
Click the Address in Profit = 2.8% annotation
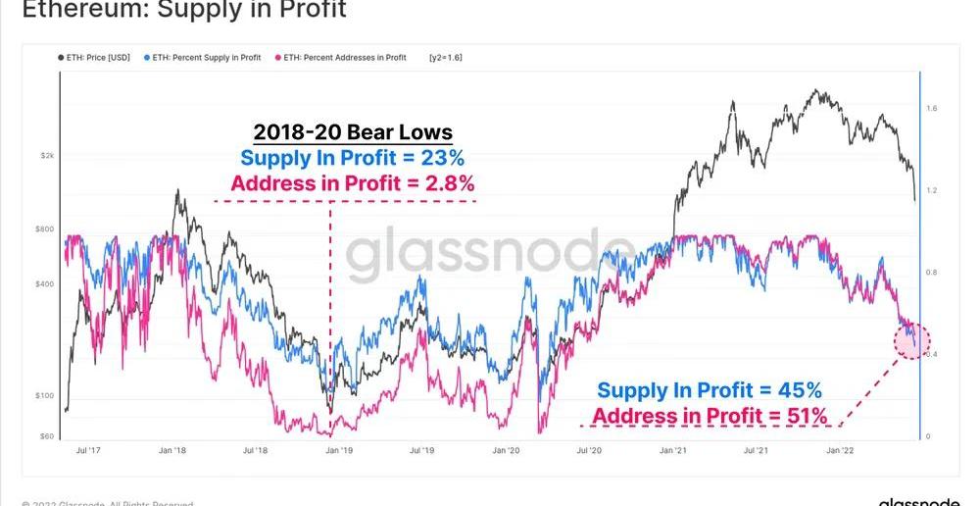click(352, 183)
